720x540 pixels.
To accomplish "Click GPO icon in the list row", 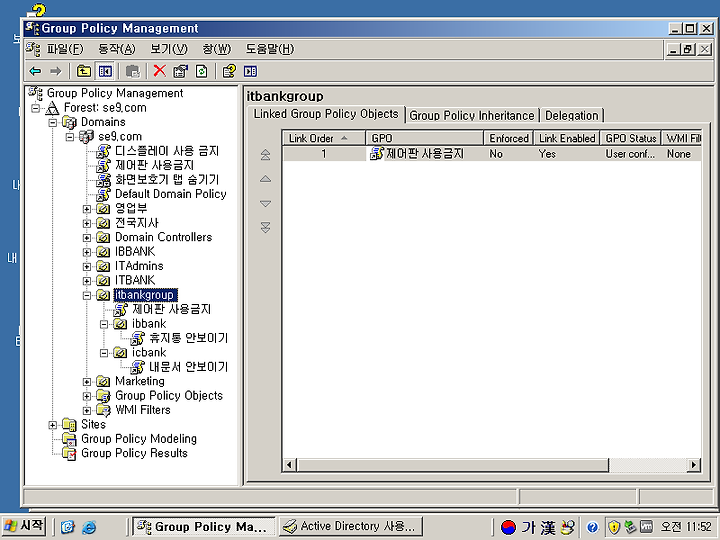I will (x=377, y=154).
